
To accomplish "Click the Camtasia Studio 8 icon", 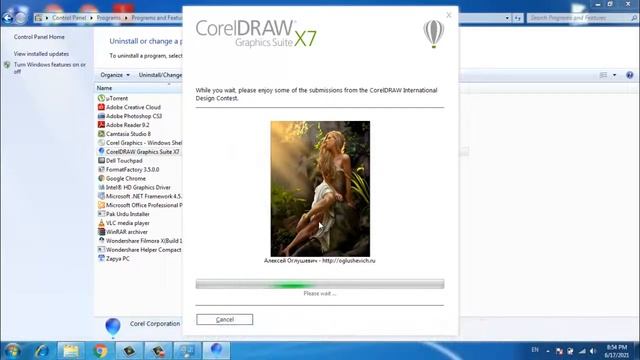I will (x=101, y=133).
